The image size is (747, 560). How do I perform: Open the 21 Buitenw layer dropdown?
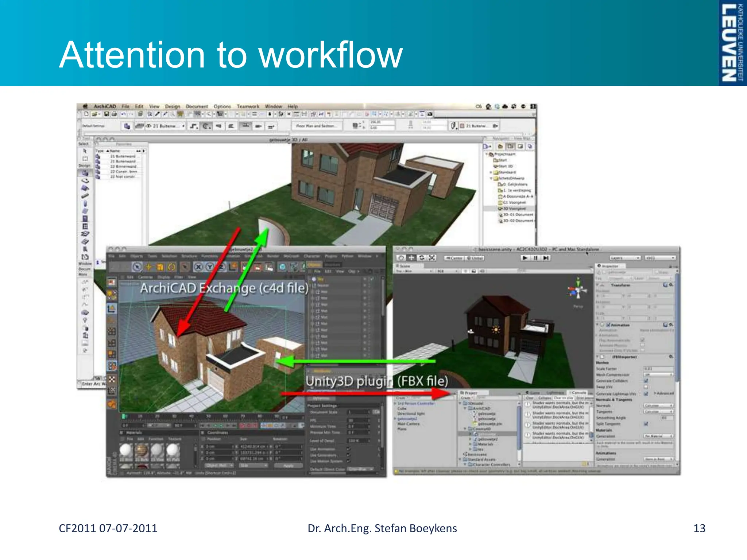pos(166,126)
